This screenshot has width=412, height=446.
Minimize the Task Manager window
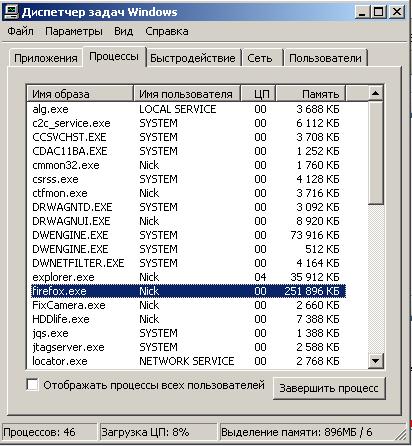(x=362, y=12)
